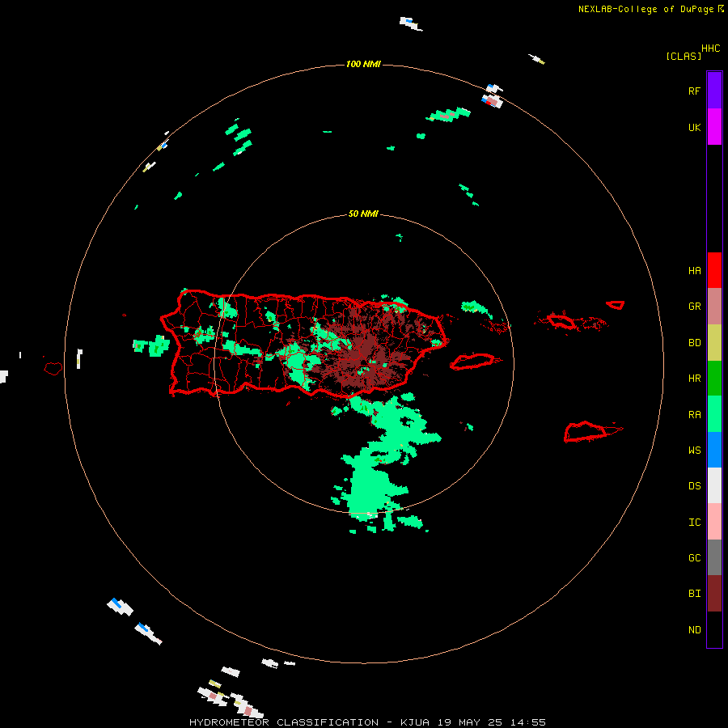Click the white DS legend swatch
728x728 pixels.
point(714,485)
